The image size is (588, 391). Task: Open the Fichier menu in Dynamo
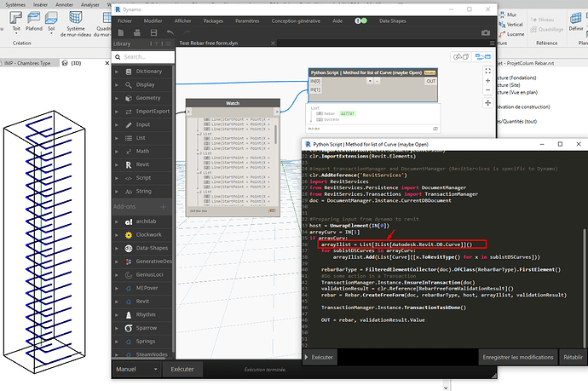click(125, 21)
